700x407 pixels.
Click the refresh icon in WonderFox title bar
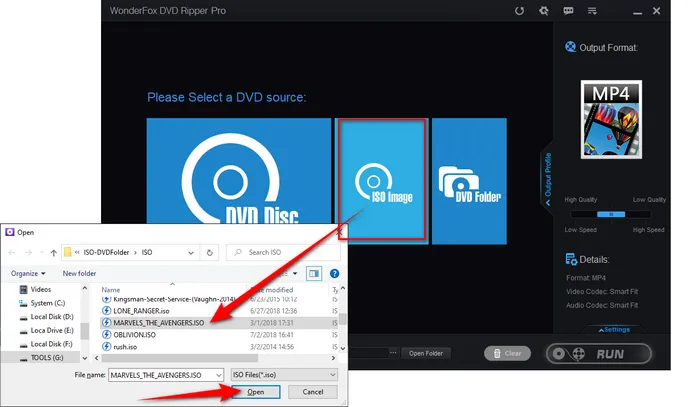click(x=519, y=11)
